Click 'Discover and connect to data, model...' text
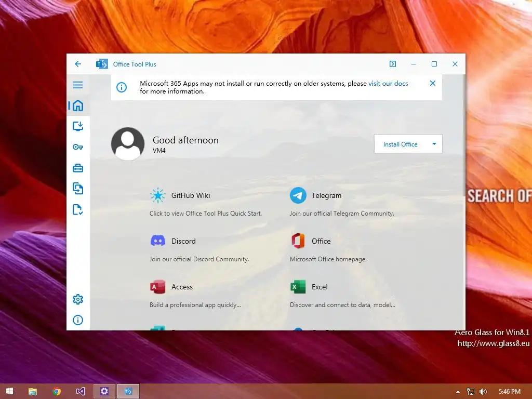Viewport: 532px width, 399px height. 342,305
